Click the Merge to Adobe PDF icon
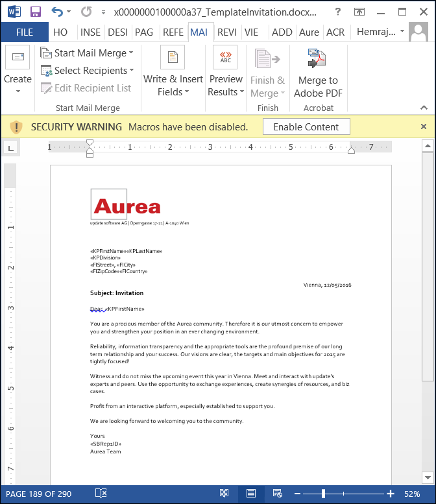Screen dimensions: 436x504 [x=317, y=58]
